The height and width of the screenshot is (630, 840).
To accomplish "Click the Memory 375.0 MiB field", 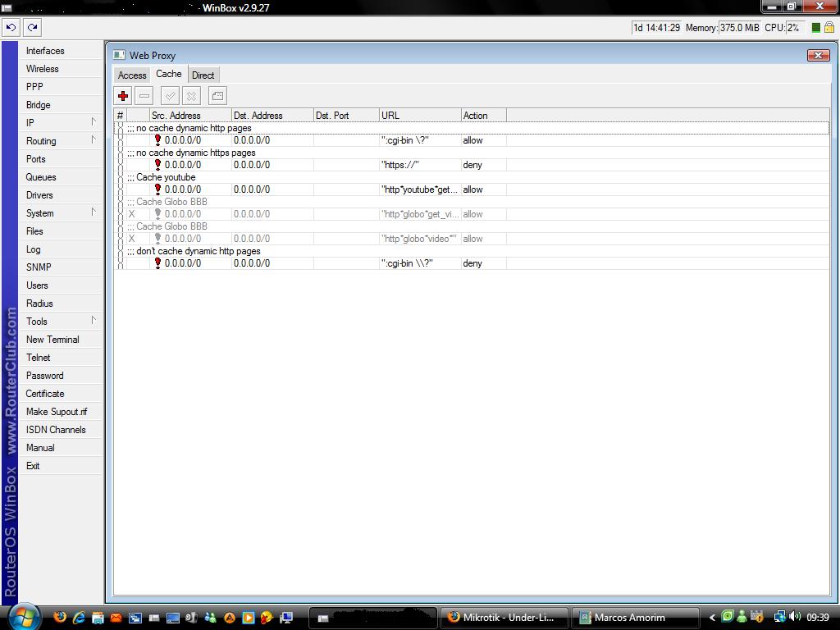I will point(740,28).
